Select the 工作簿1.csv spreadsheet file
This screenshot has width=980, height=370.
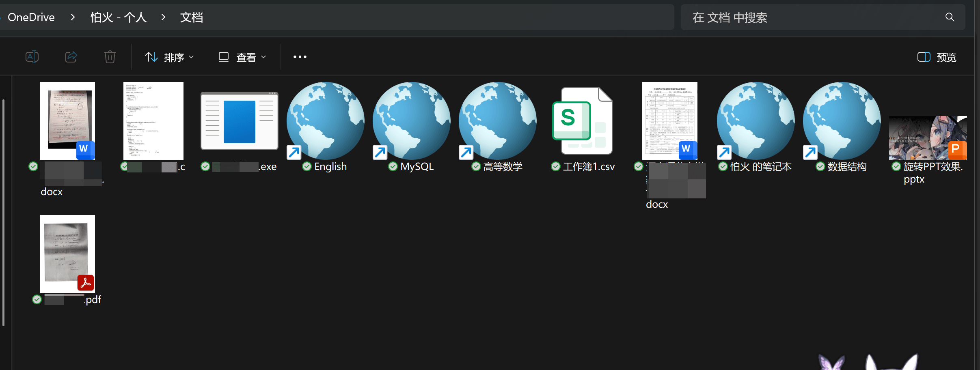[x=583, y=121]
